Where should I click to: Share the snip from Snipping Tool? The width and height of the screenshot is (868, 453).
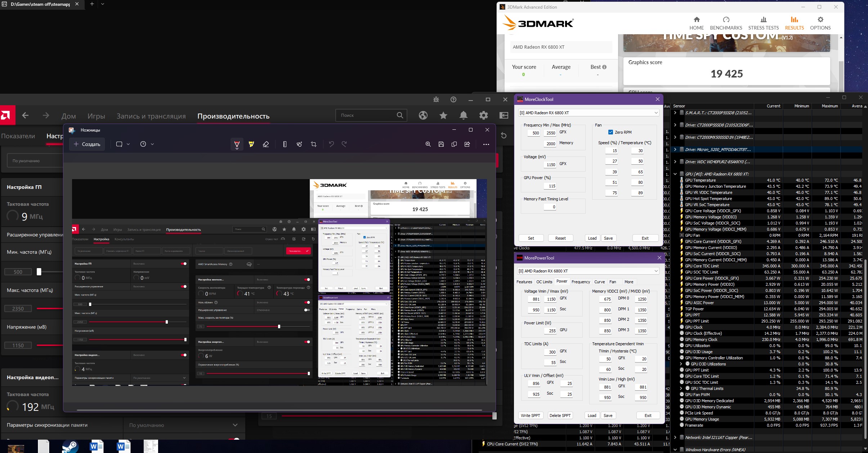[467, 144]
